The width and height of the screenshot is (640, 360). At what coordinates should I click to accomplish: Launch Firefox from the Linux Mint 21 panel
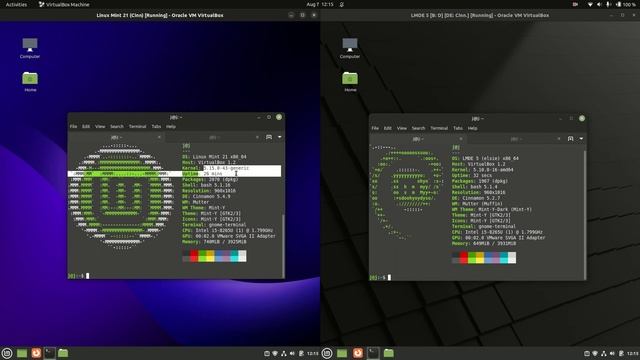point(36,353)
